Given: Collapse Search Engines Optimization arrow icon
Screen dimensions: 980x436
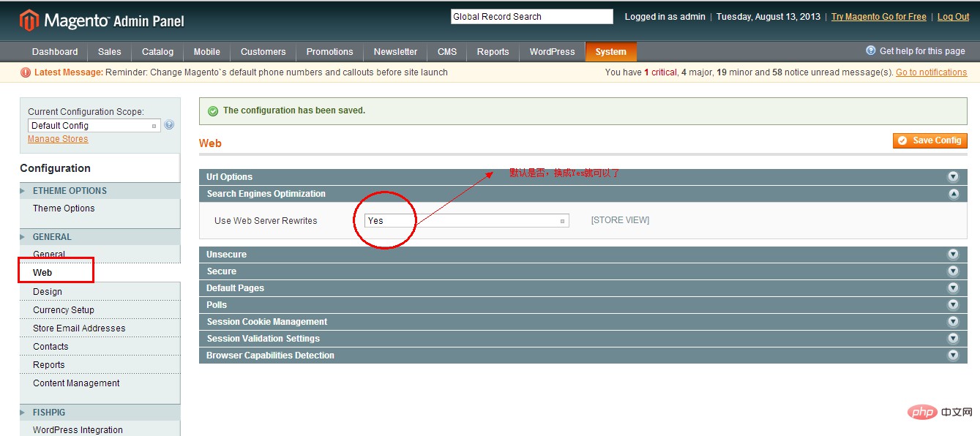Looking at the screenshot, I should click(x=953, y=194).
